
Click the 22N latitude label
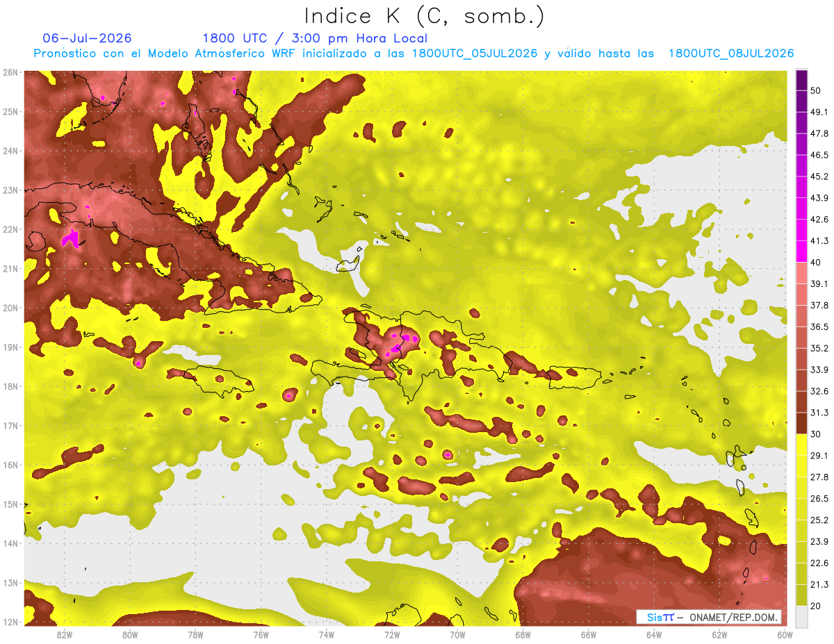10,229
